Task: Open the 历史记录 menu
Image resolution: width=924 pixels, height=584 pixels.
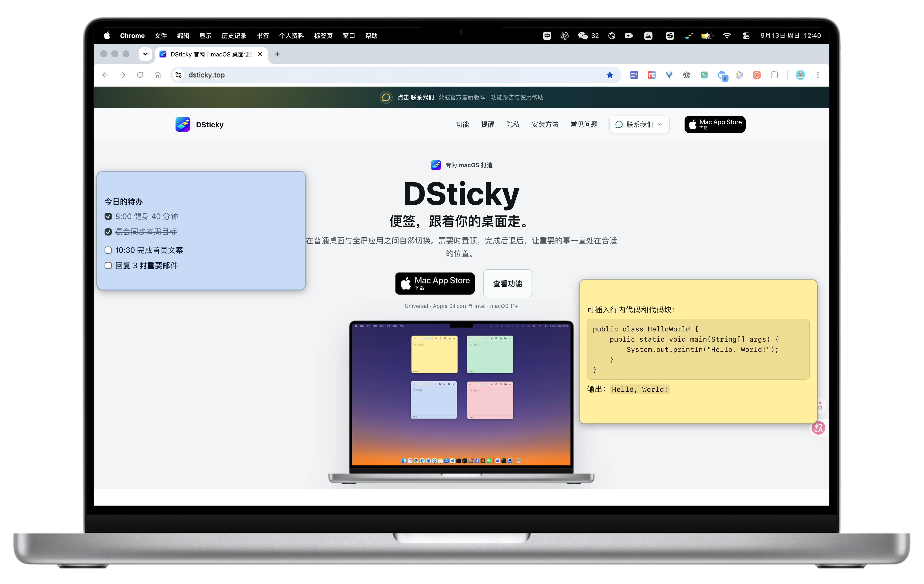Action: coord(234,36)
